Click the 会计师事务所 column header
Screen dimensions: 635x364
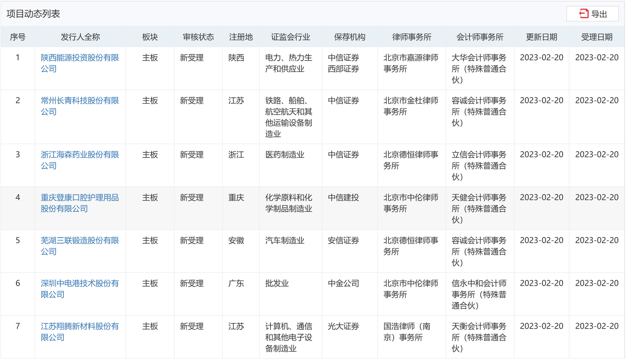(x=480, y=37)
